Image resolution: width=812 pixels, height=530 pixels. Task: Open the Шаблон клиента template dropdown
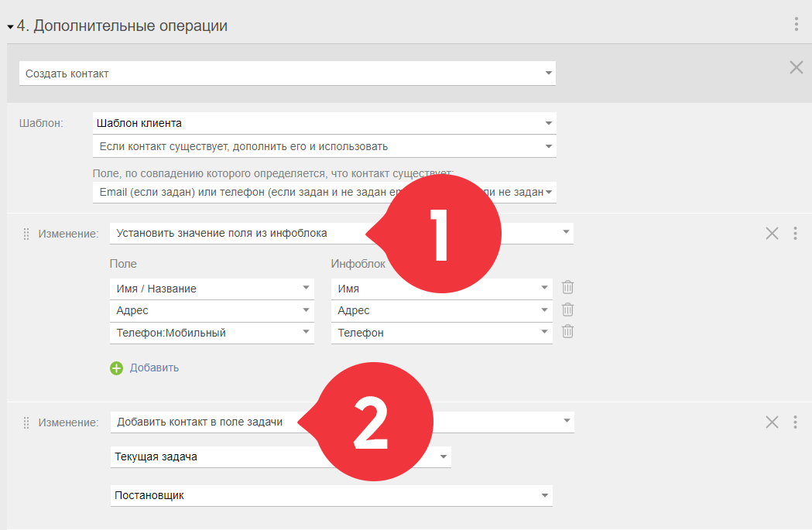[x=324, y=123]
